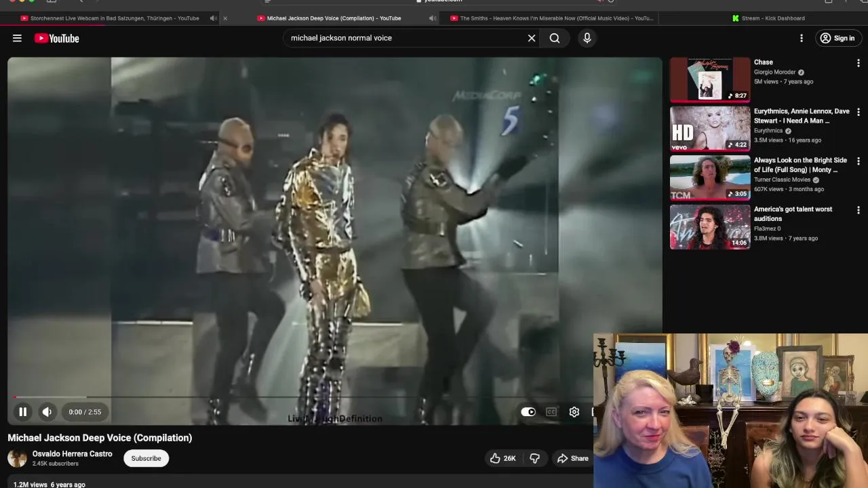The image size is (868, 488).
Task: Open Always Look on the Bright Side title
Action: pyautogui.click(x=800, y=165)
